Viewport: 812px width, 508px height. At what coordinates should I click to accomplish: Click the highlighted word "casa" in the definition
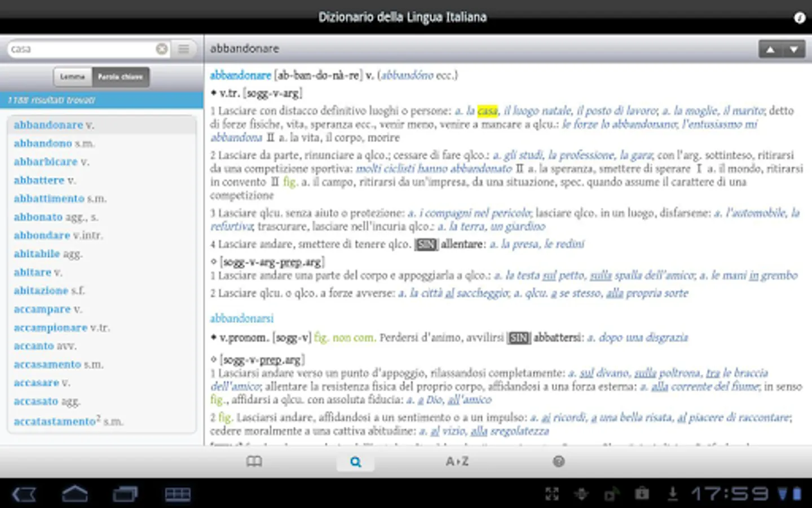[x=487, y=111]
